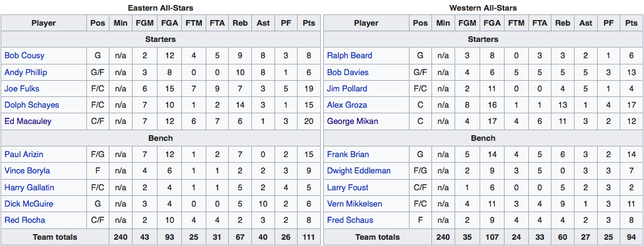The width and height of the screenshot is (644, 246).
Task: Click the Fred Schaus link
Action: pos(350,220)
